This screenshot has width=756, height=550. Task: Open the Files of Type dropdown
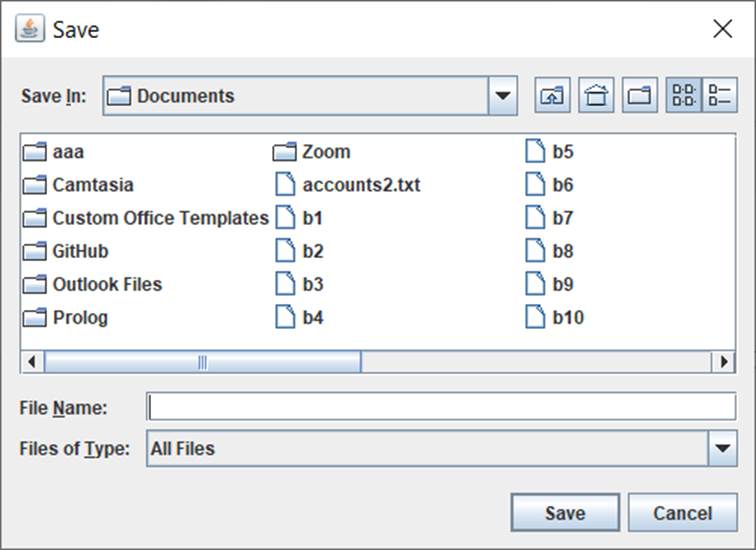point(722,449)
